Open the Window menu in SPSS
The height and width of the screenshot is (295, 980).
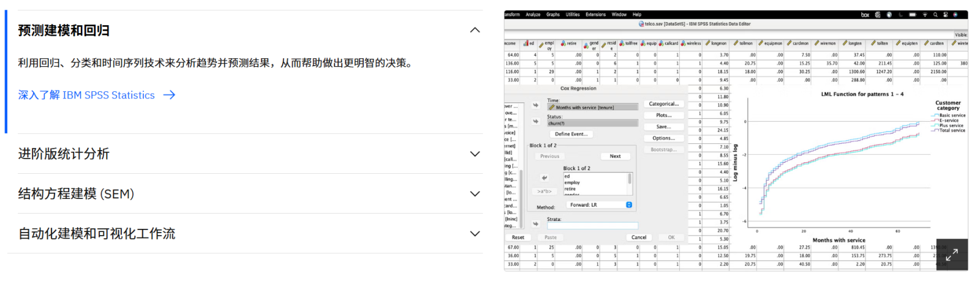coord(619,15)
